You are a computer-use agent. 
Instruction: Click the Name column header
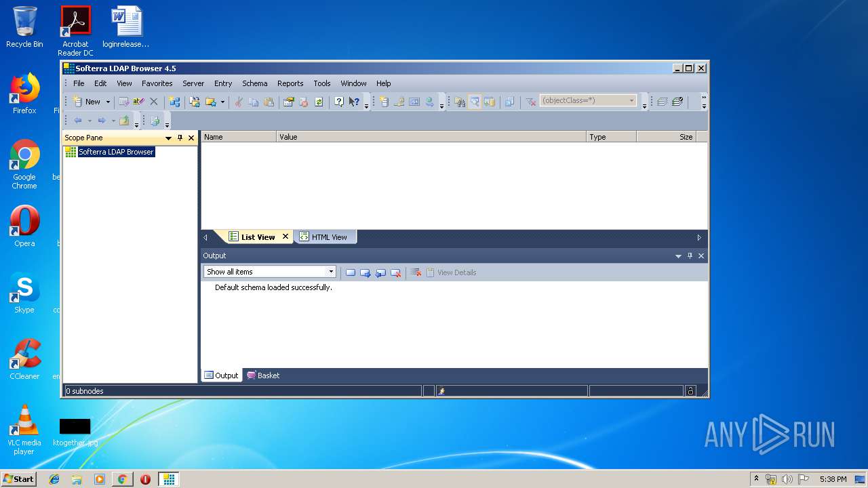239,137
